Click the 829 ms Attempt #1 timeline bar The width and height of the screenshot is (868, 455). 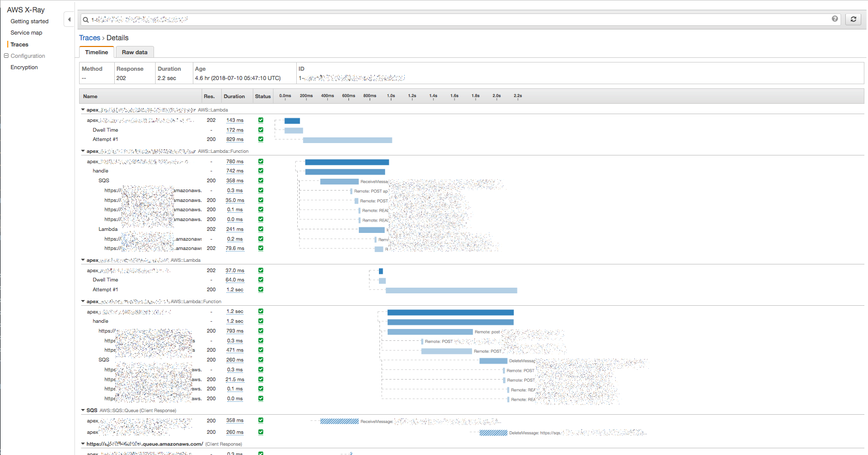coord(347,140)
